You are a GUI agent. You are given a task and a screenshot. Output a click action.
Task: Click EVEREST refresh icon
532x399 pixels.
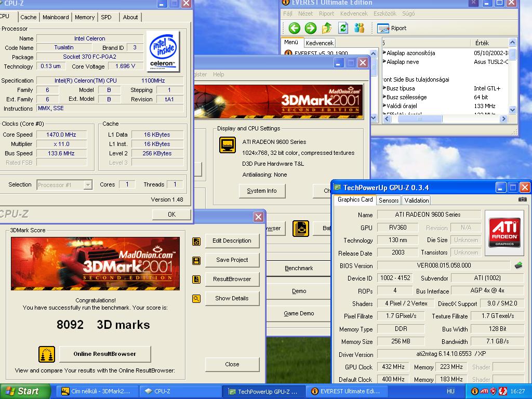(343, 28)
